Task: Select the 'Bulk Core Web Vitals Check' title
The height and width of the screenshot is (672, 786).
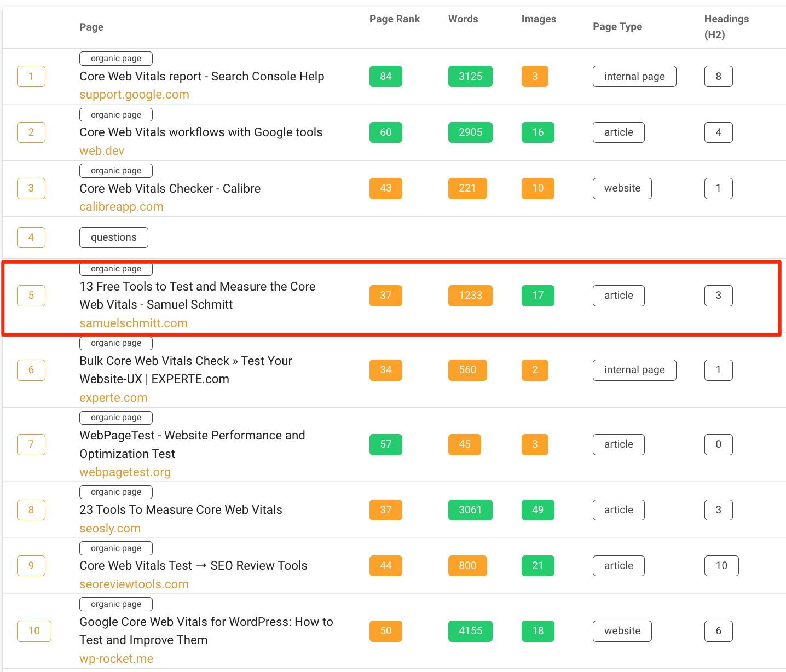Action: [186, 370]
